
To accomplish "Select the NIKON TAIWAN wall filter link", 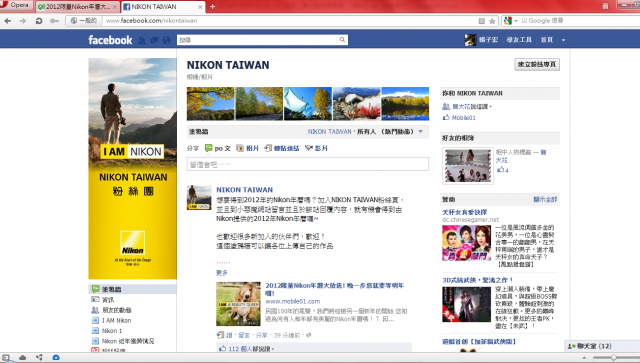I will (329, 131).
